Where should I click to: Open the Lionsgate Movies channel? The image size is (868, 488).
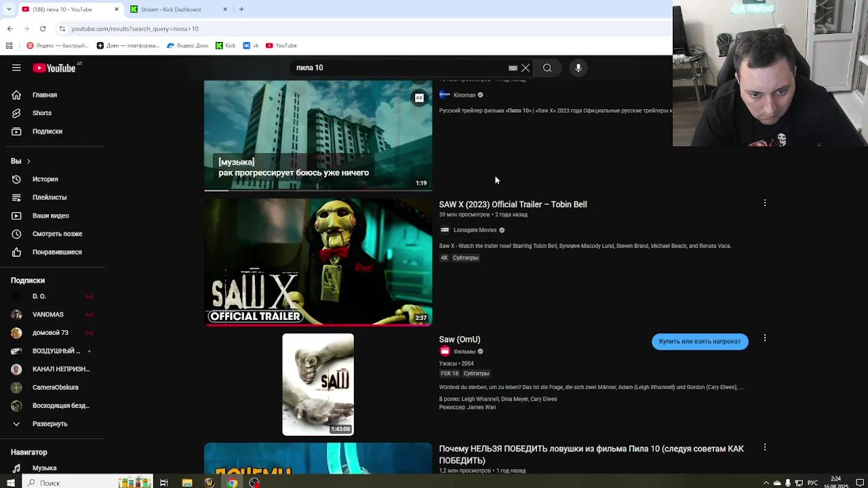(475, 230)
